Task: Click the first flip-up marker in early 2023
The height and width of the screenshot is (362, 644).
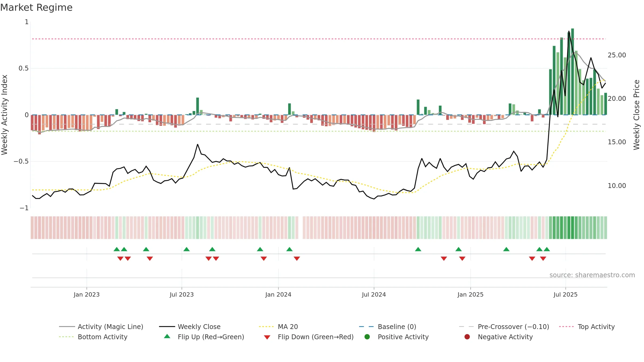Action: (117, 249)
